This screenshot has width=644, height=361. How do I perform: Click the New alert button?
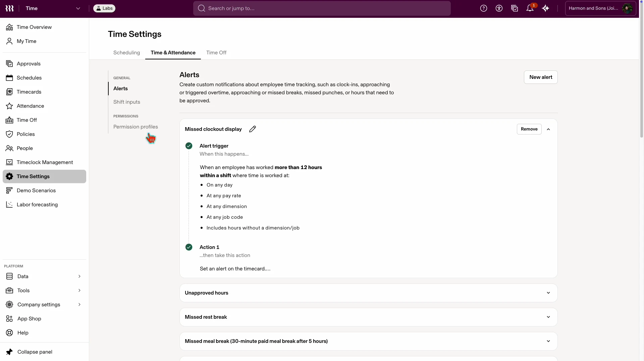541,77
